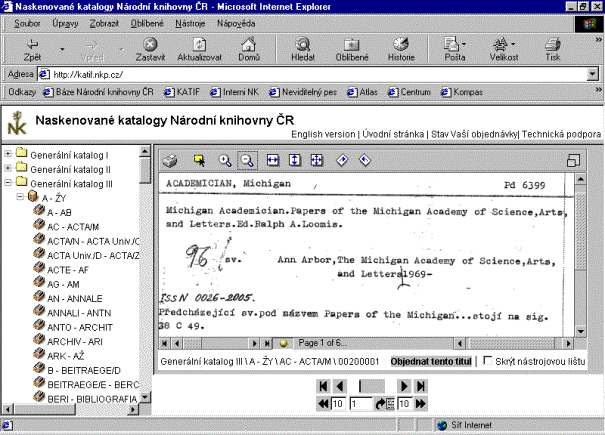Open the address bar dropdown
This screenshot has height=435, width=605.
(594, 74)
